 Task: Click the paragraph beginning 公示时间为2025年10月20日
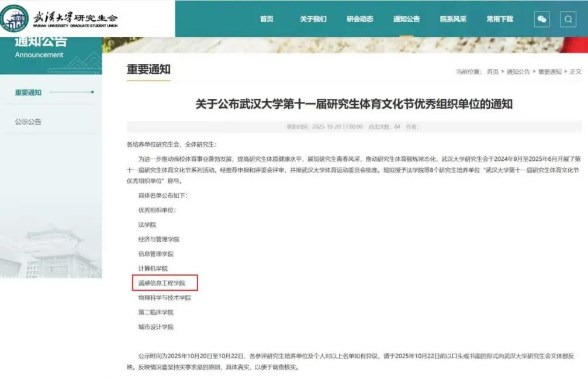coord(351,362)
